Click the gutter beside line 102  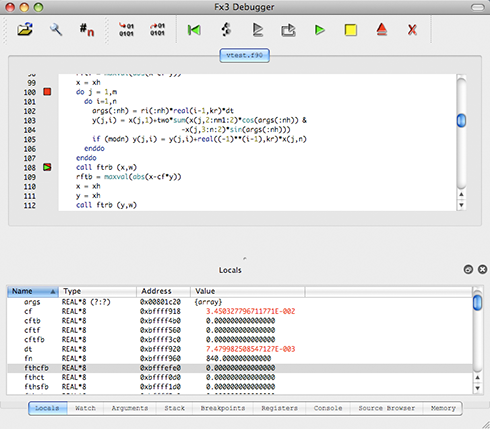(x=47, y=111)
